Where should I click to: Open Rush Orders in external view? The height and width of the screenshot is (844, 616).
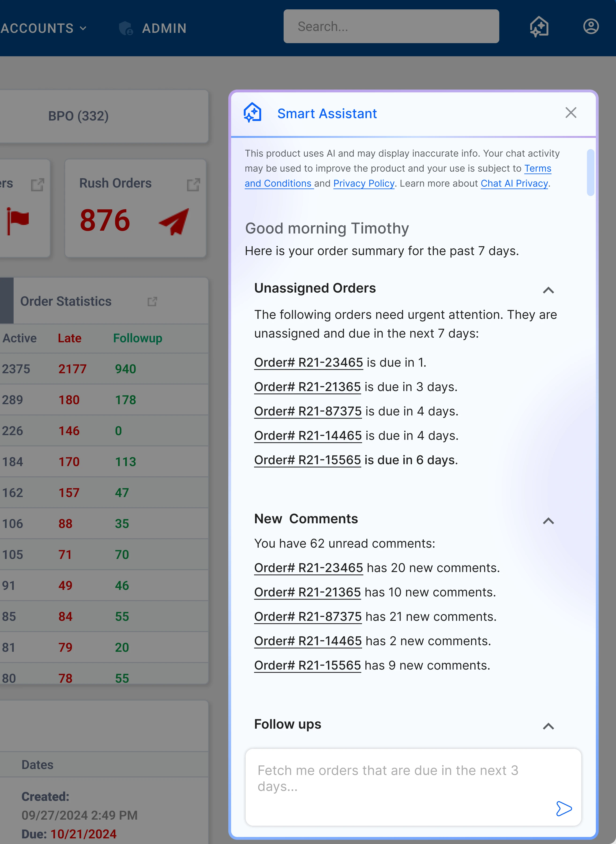193,184
